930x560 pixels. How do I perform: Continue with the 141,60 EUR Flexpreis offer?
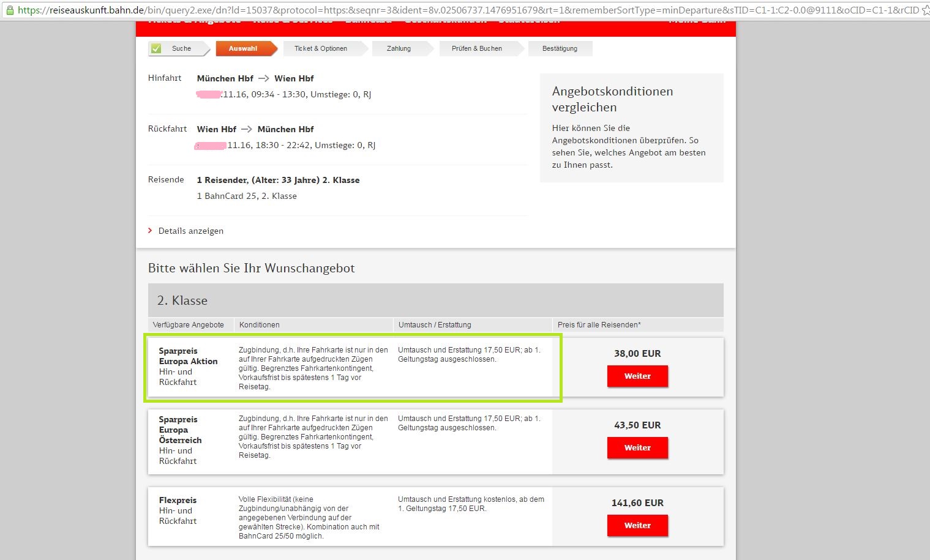[637, 525]
